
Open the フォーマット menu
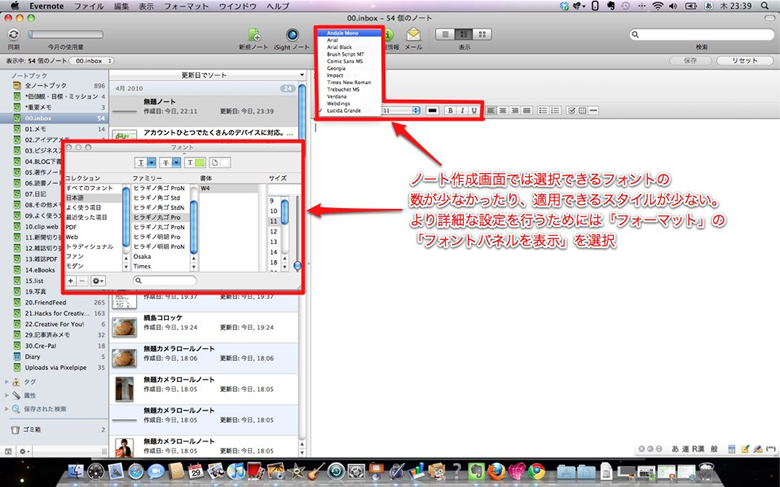click(187, 6)
